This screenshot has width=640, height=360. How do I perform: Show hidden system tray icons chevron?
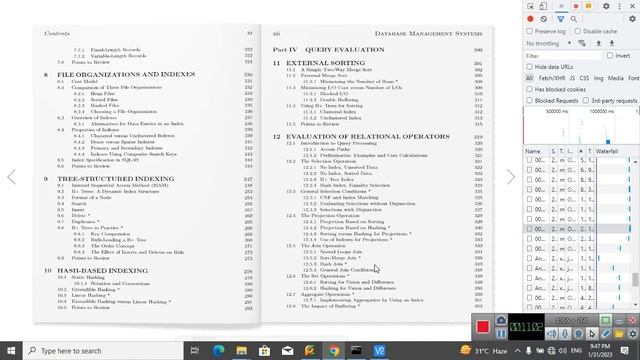coord(518,351)
